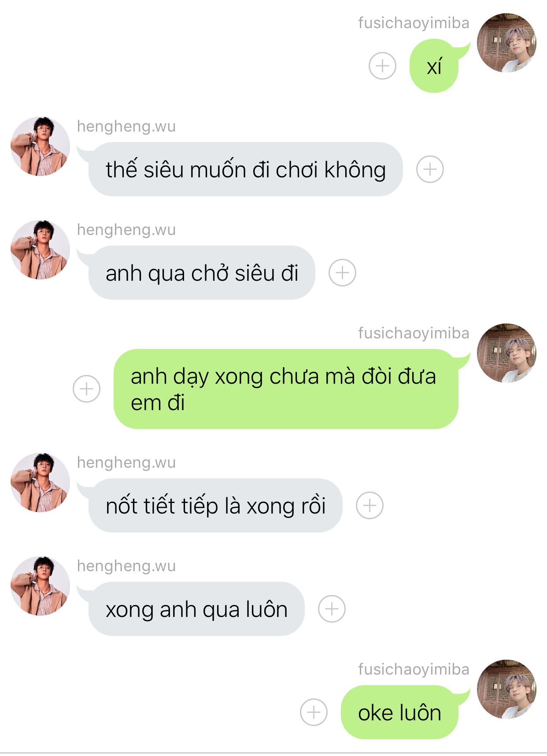The width and height of the screenshot is (547, 756).
Task: Select the "oke luôn" message bubble
Action: click(x=400, y=712)
